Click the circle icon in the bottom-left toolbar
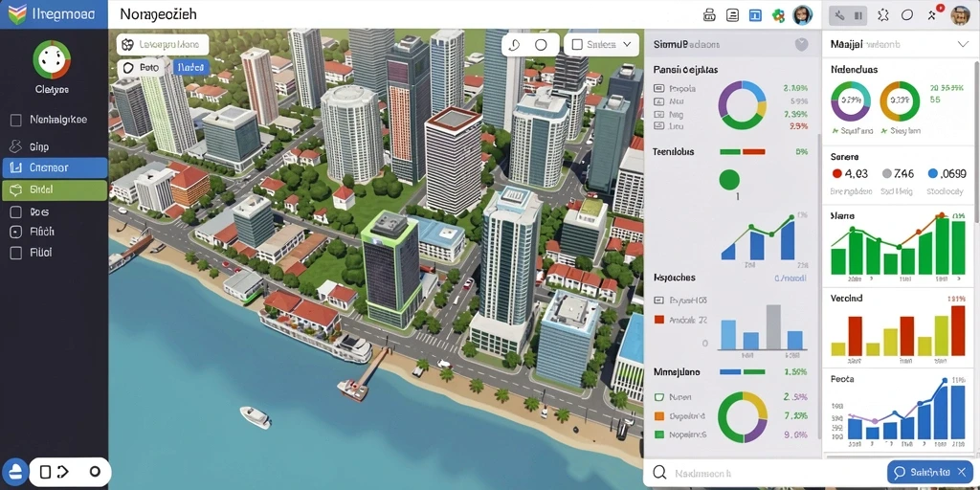The height and width of the screenshot is (490, 980). click(x=95, y=472)
